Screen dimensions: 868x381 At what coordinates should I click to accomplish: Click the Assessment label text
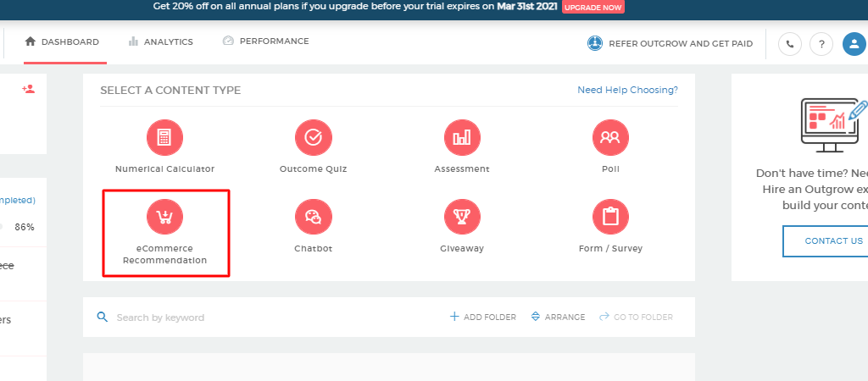[462, 169]
